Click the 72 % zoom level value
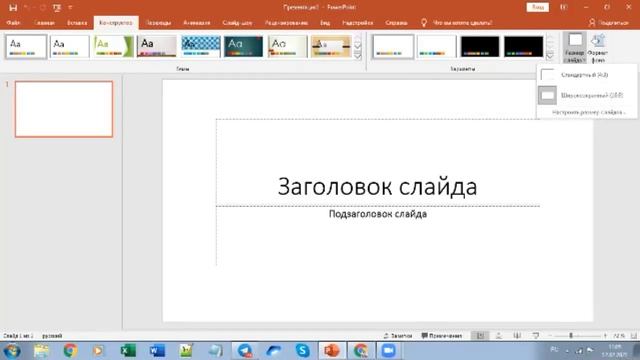This screenshot has height=360, width=640. 619,336
